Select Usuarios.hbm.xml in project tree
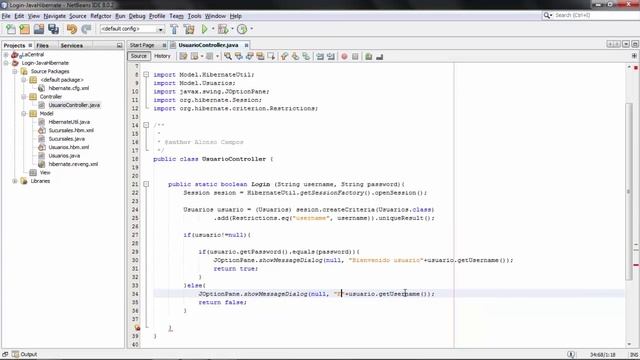The height and width of the screenshot is (360, 640). [x=69, y=147]
